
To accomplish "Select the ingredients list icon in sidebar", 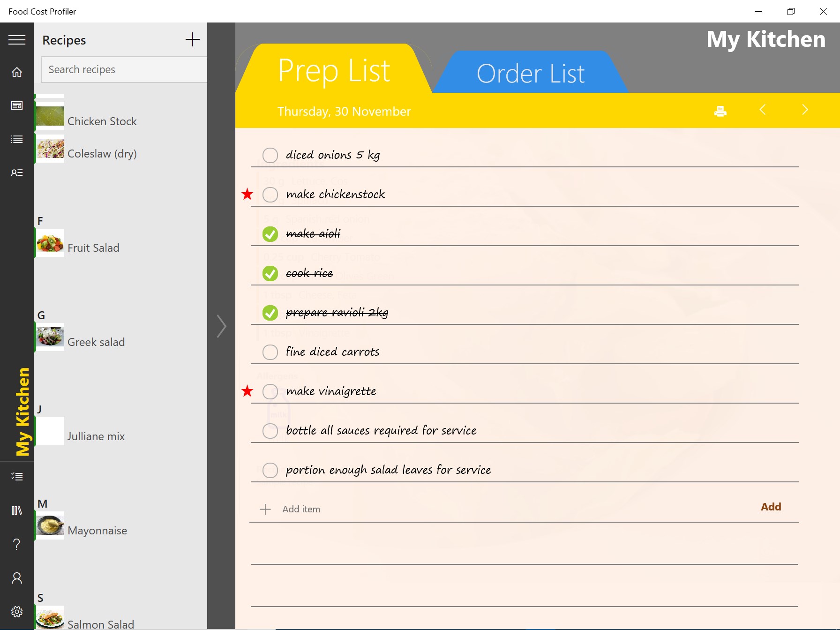I will tap(17, 139).
